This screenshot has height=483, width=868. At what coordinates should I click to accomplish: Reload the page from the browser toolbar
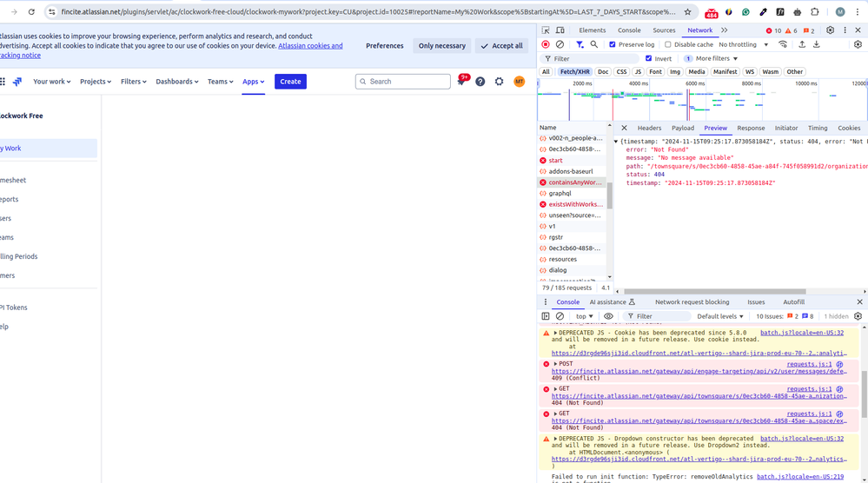pos(31,11)
